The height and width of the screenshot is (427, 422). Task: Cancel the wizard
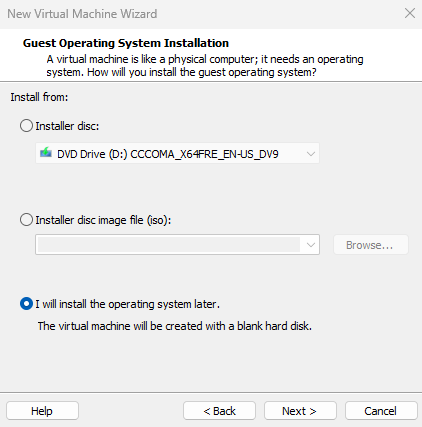coord(381,411)
